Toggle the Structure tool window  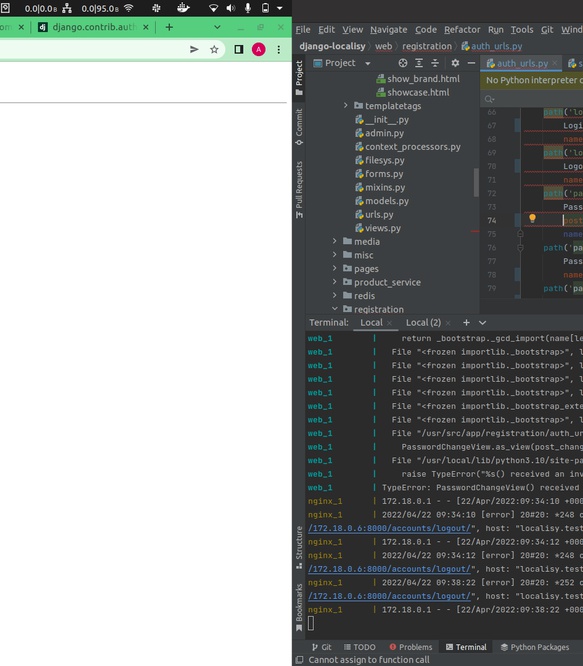pyautogui.click(x=299, y=547)
